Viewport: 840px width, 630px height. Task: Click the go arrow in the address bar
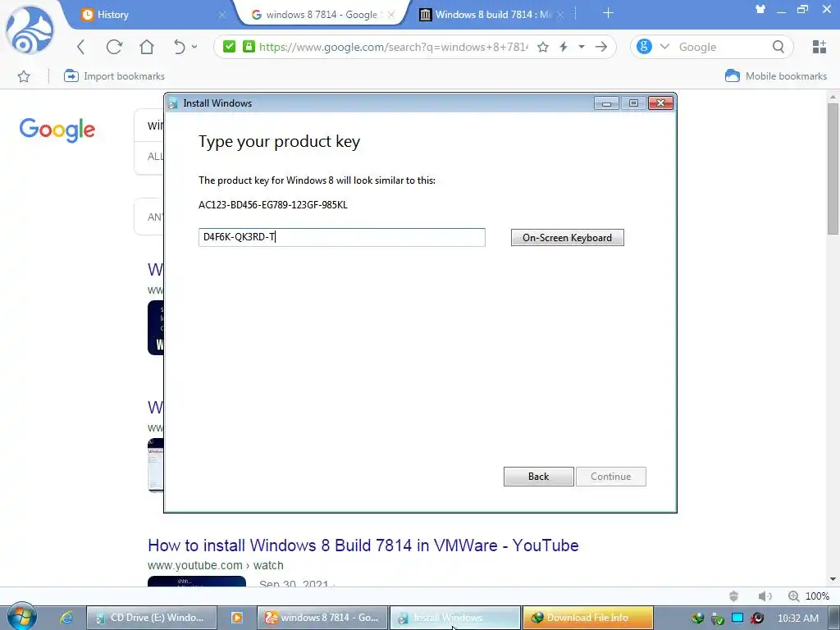click(x=601, y=47)
